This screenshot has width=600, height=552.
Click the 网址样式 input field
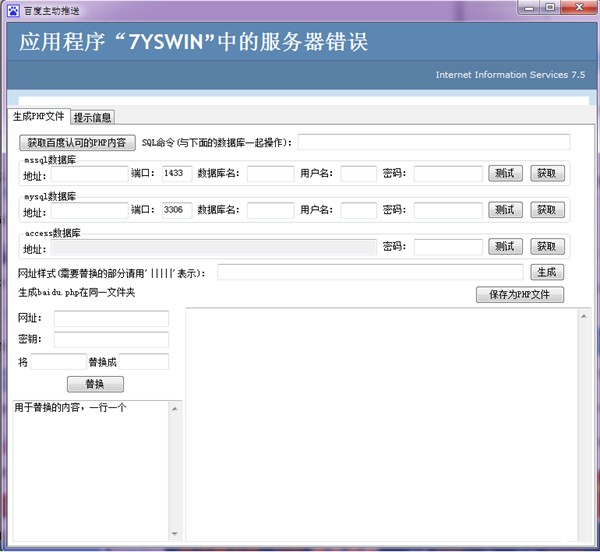point(369,272)
